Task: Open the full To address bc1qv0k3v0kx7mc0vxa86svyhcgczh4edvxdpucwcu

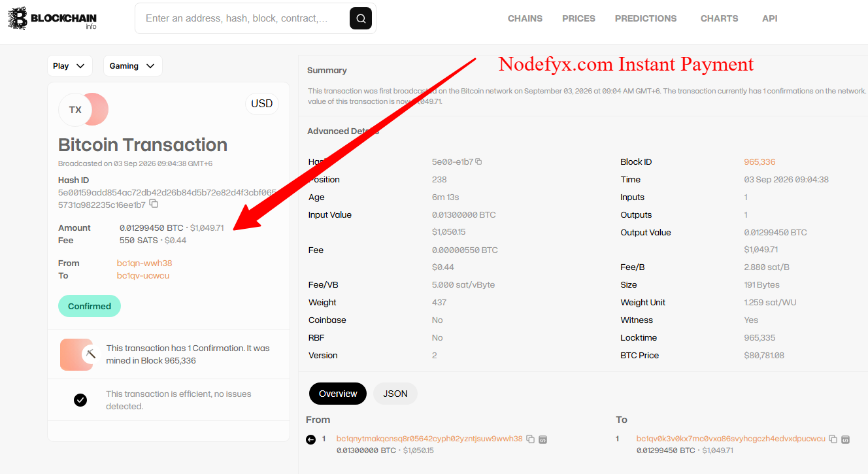Action: [731, 439]
